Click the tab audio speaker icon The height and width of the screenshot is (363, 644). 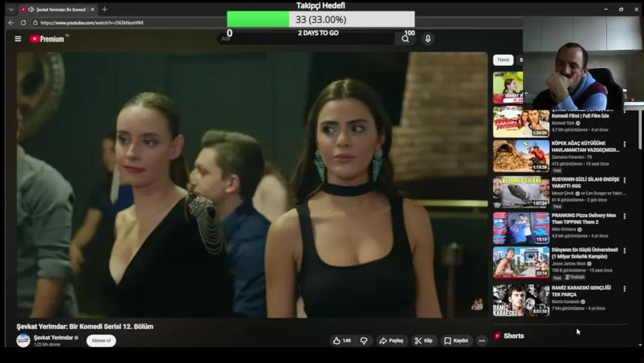31,10
